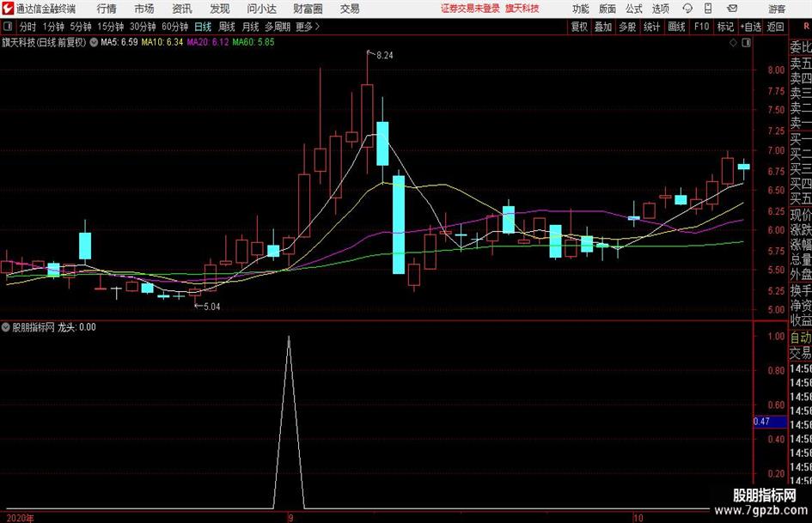Open the 市场 menu
This screenshot has width=812, height=523.
pos(144,9)
